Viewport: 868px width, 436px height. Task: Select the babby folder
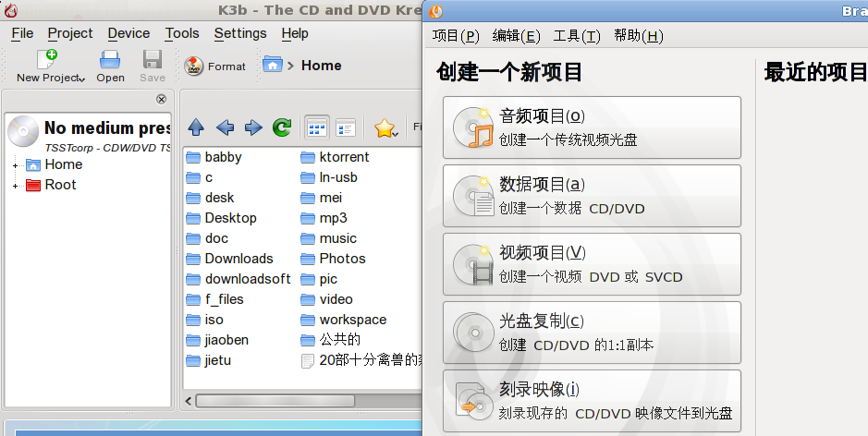click(x=214, y=157)
